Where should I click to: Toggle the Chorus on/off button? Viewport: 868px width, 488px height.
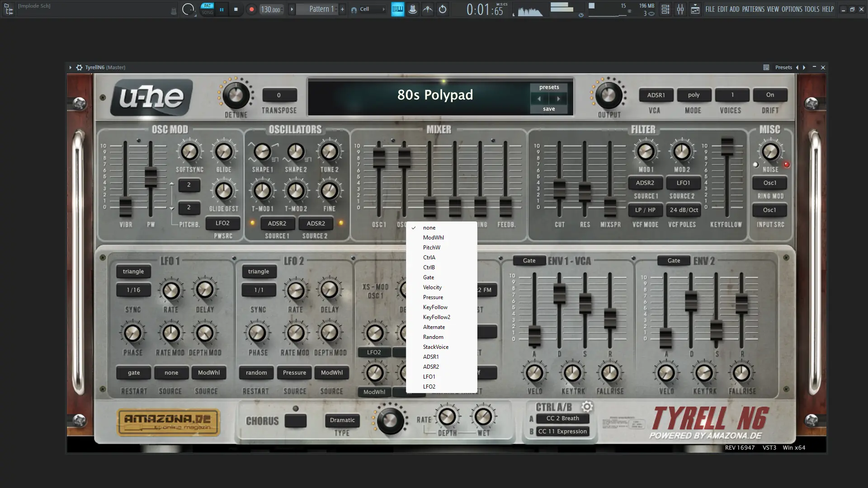pos(295,421)
